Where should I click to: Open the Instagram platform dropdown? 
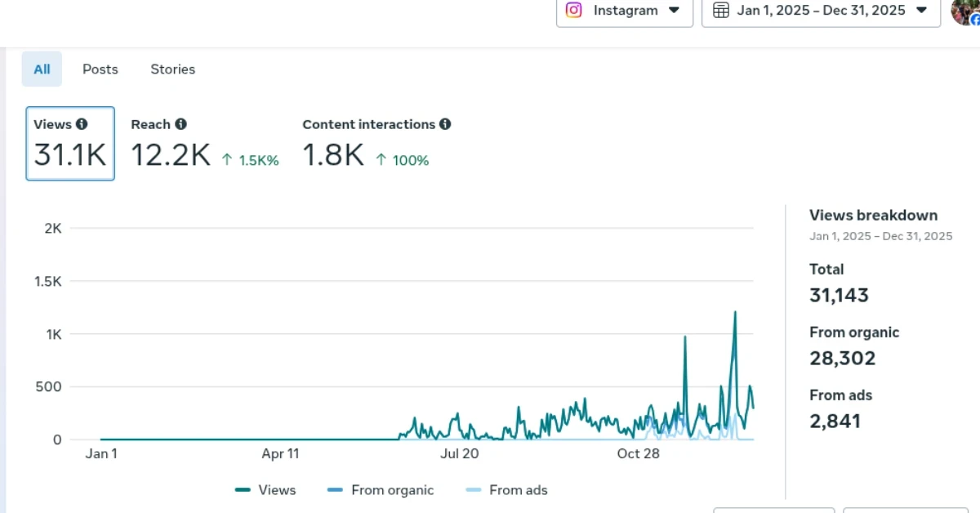pyautogui.click(x=624, y=11)
